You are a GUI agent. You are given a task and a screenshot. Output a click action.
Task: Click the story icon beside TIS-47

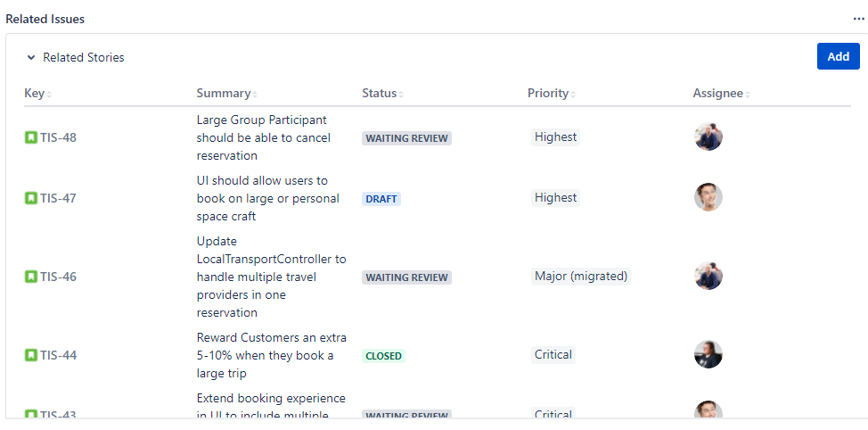click(31, 198)
